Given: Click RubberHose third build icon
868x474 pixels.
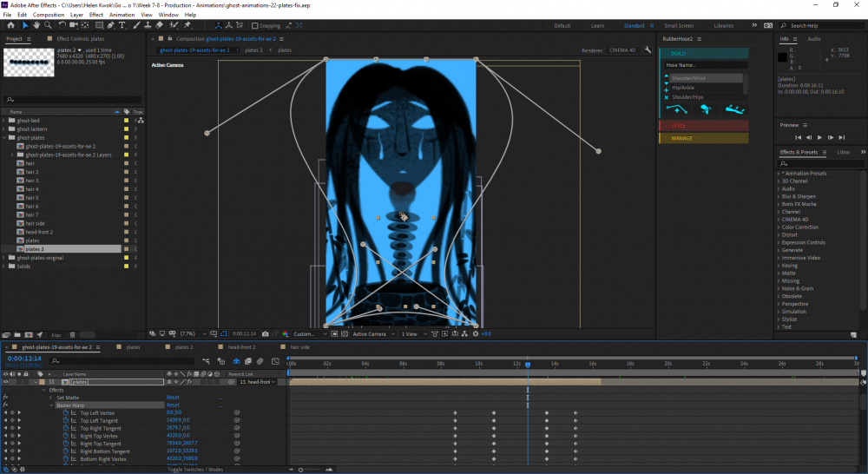Looking at the screenshot, I should [x=734, y=109].
